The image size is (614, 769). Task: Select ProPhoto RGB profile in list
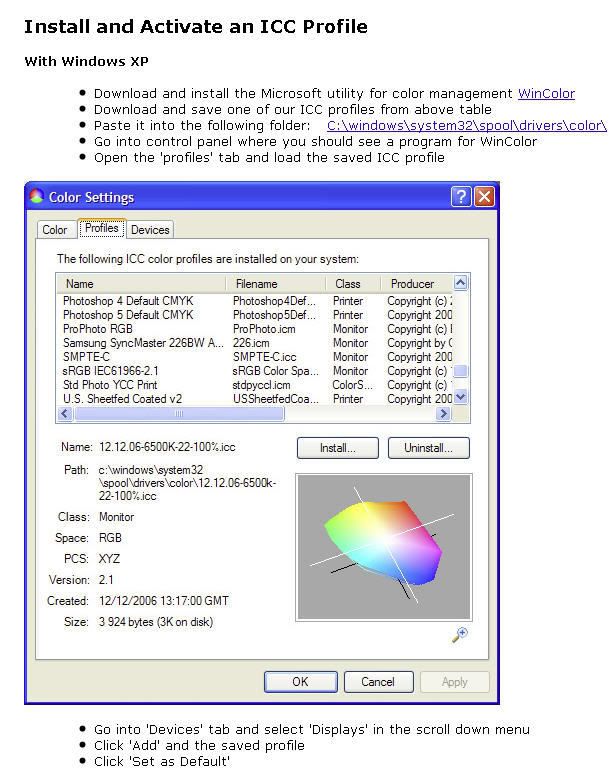pyautogui.click(x=98, y=329)
